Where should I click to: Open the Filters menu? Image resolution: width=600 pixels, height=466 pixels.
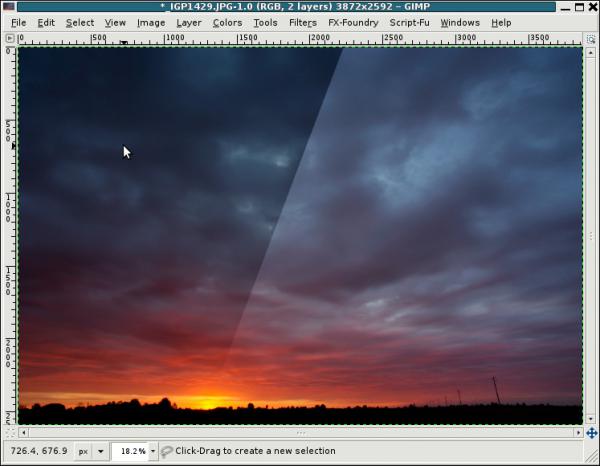[303, 23]
